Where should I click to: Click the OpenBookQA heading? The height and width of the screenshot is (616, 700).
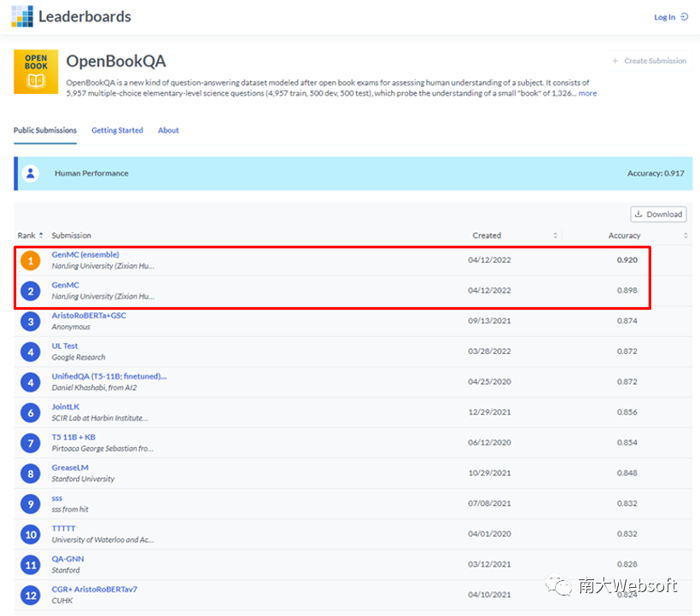coord(116,61)
